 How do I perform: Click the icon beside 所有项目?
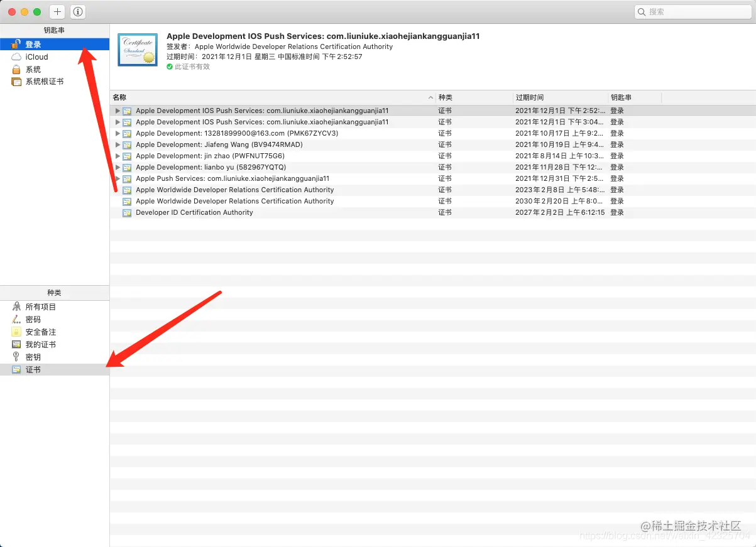click(16, 306)
